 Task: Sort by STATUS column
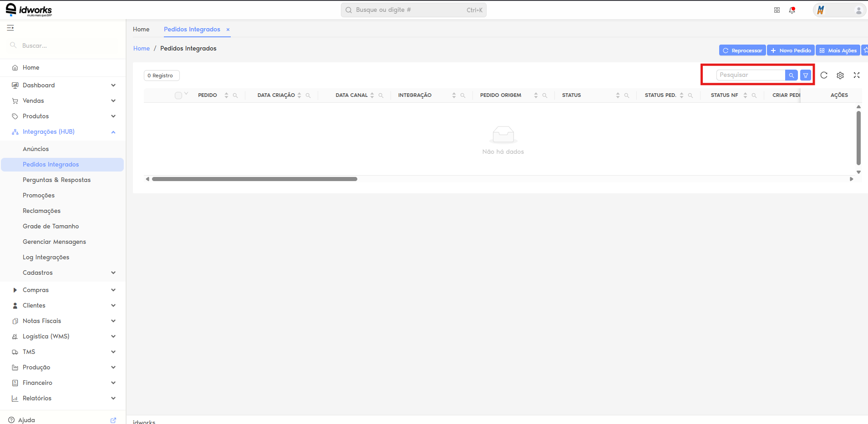[618, 95]
